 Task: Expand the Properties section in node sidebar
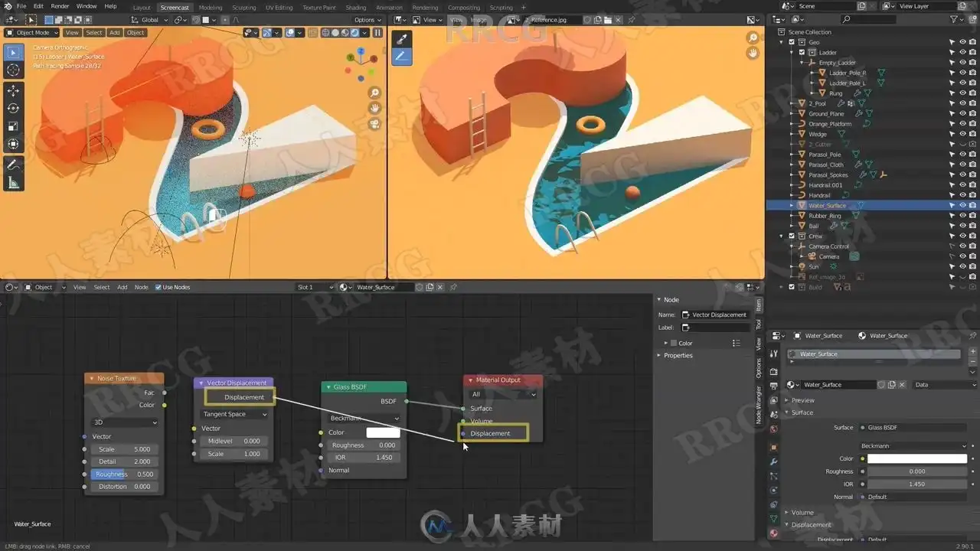678,356
